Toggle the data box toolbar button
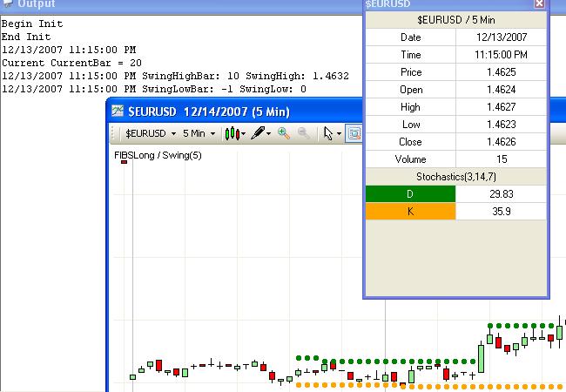This screenshot has width=566, height=392. (354, 133)
